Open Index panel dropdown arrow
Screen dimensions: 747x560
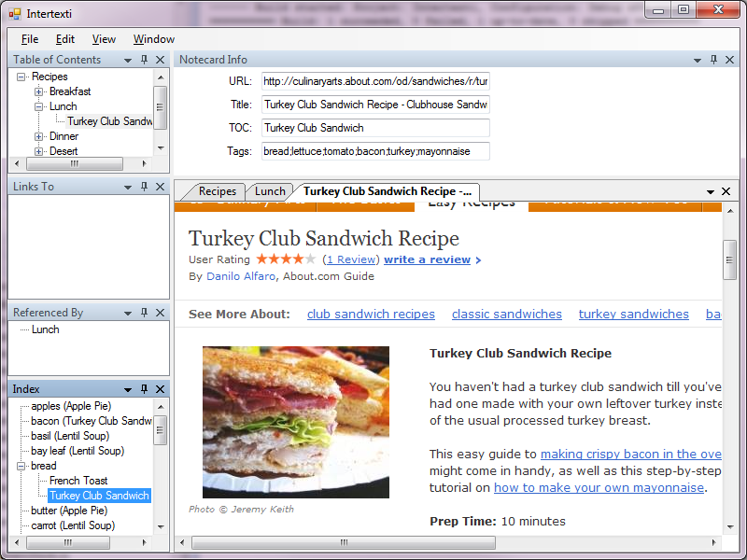128,390
